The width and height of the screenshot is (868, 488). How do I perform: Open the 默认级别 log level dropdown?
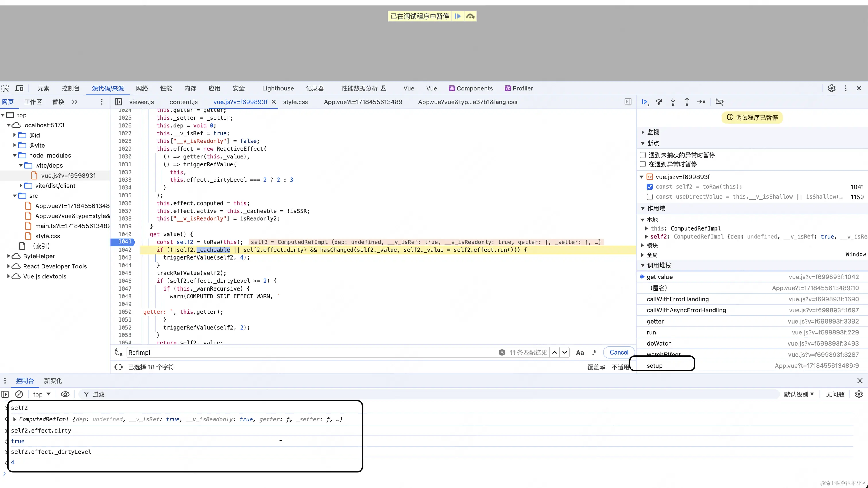[799, 394]
